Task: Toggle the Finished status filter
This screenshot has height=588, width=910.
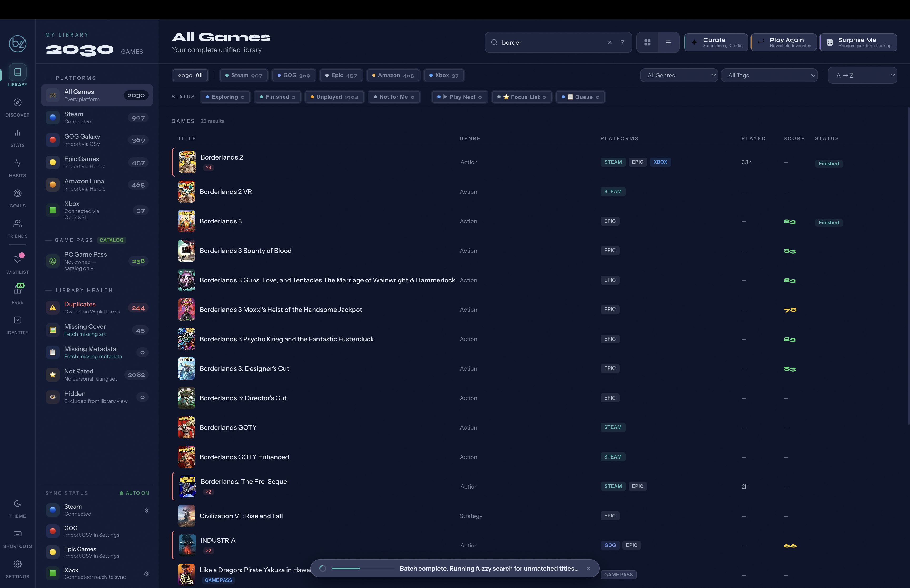Action: pyautogui.click(x=278, y=97)
